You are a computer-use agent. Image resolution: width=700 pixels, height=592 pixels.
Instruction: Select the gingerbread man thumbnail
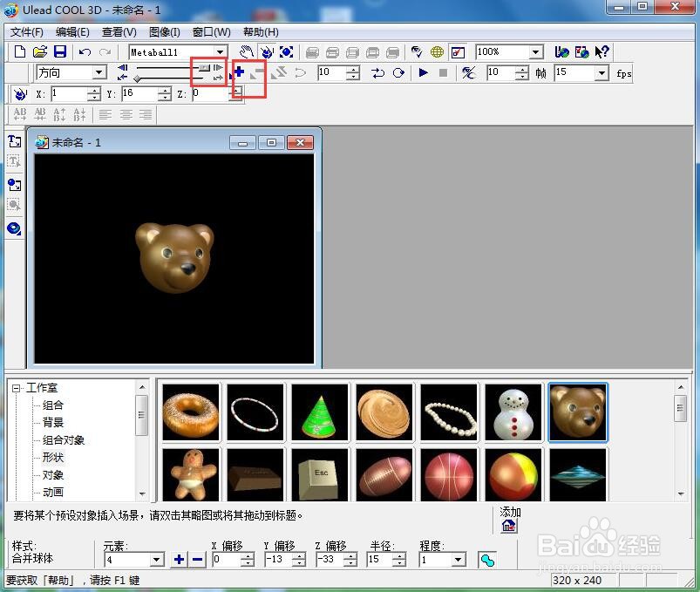tap(191, 474)
